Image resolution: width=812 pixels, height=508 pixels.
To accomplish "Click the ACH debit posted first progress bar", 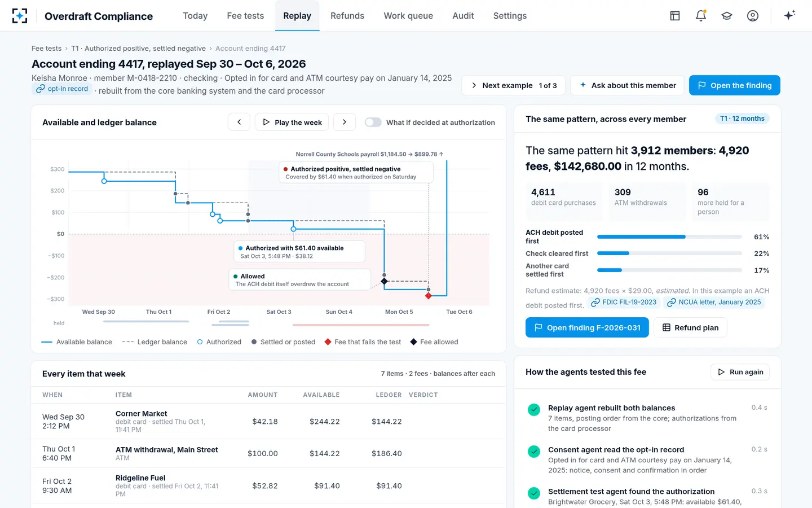I will point(669,237).
